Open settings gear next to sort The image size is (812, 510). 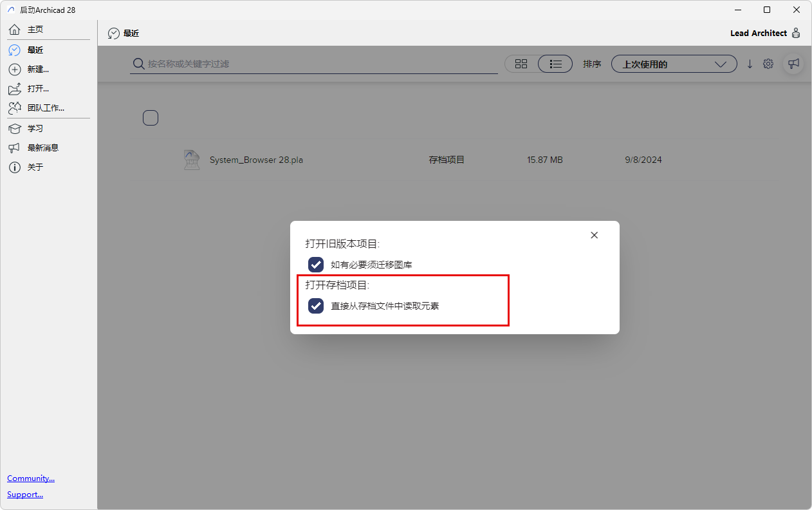point(768,64)
